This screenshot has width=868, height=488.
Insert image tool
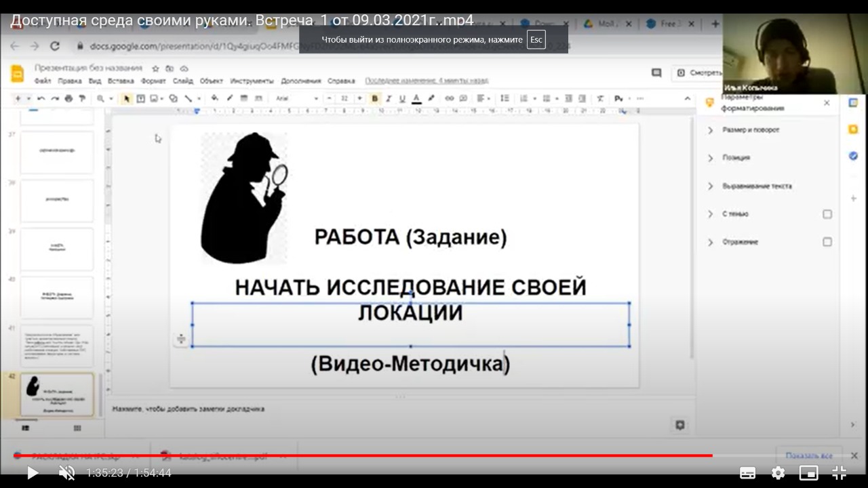[154, 98]
